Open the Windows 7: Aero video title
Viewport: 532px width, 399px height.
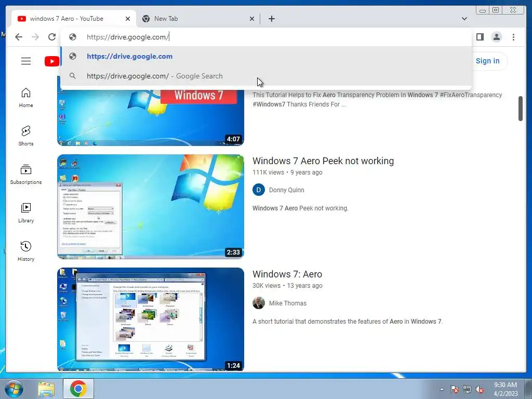287,274
